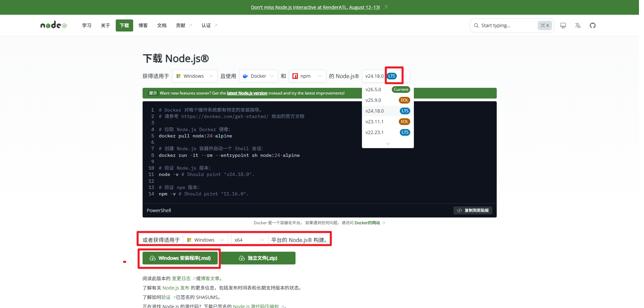This screenshot has width=644, height=308.
Task: Open the language selection icon
Action: coord(578,25)
